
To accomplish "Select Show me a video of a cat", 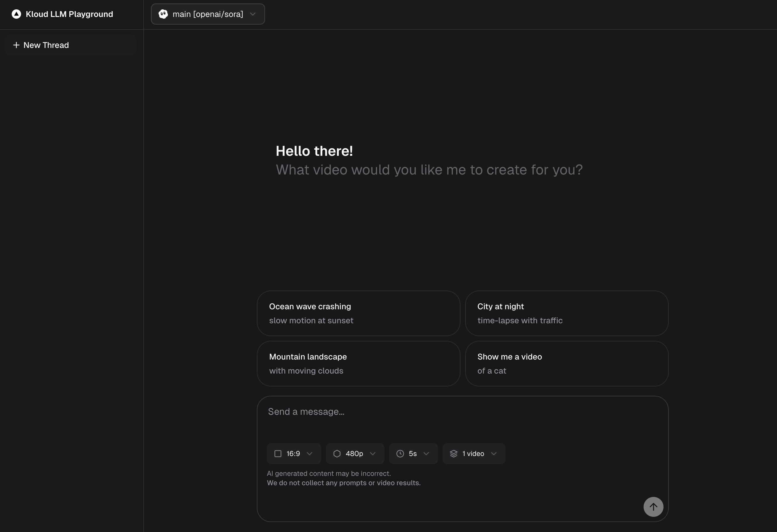I will coord(566,364).
